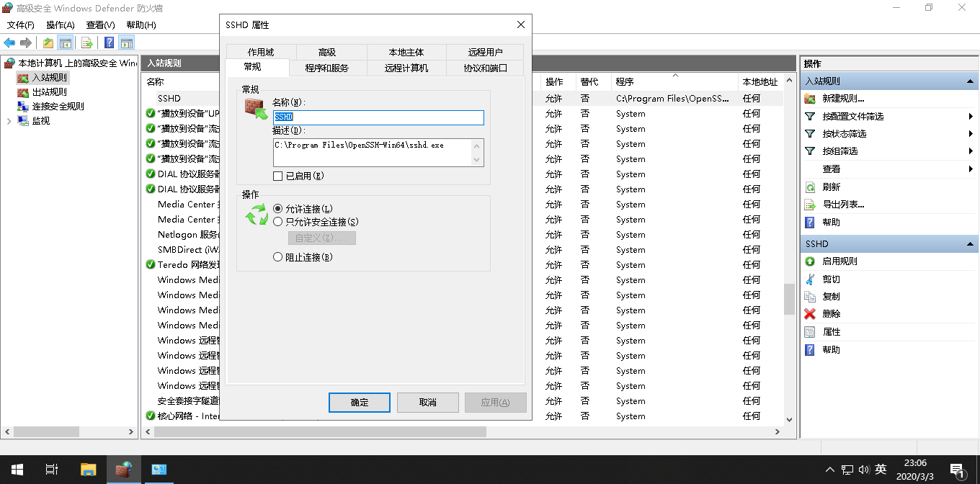Click the 操作 column header
The width and height of the screenshot is (980, 484).
[x=558, y=82]
